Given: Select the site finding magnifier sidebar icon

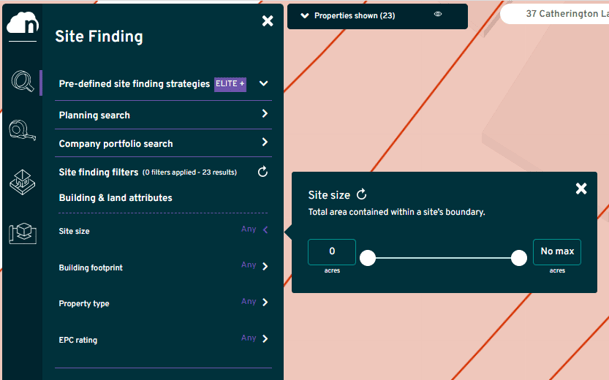Looking at the screenshot, I should [23, 81].
